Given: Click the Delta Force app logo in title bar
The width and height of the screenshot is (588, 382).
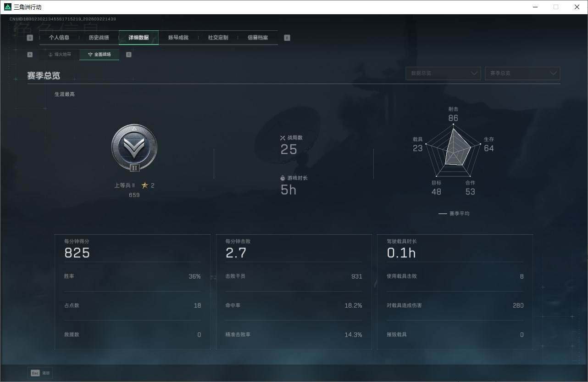Looking at the screenshot, I should 8,7.
